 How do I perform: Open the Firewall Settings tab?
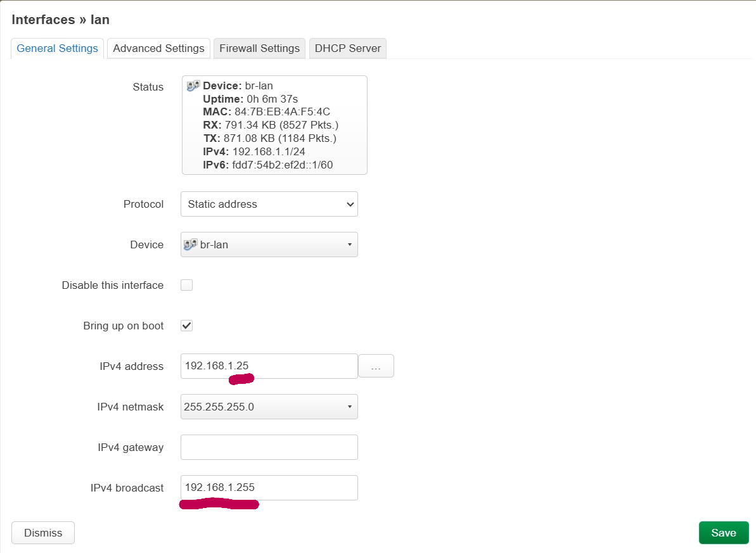(259, 48)
